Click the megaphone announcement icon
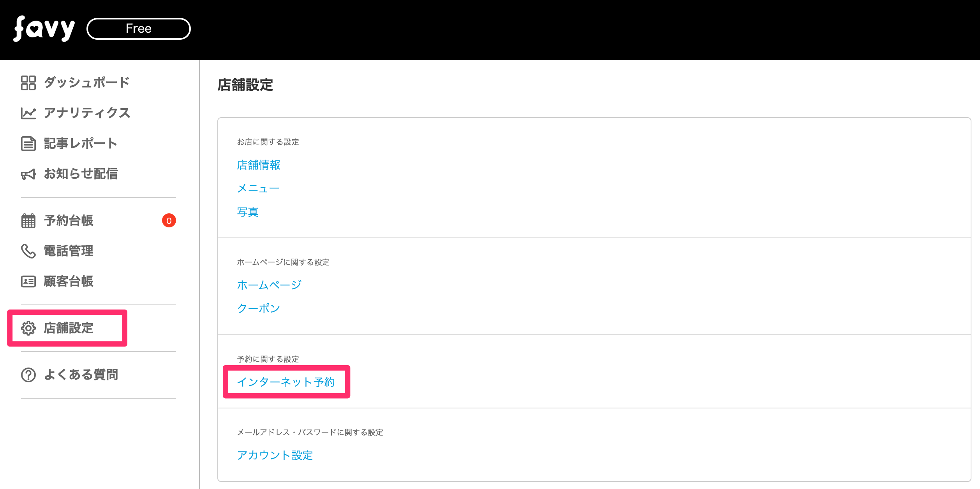Screen dimensions: 980x489 click(28, 174)
